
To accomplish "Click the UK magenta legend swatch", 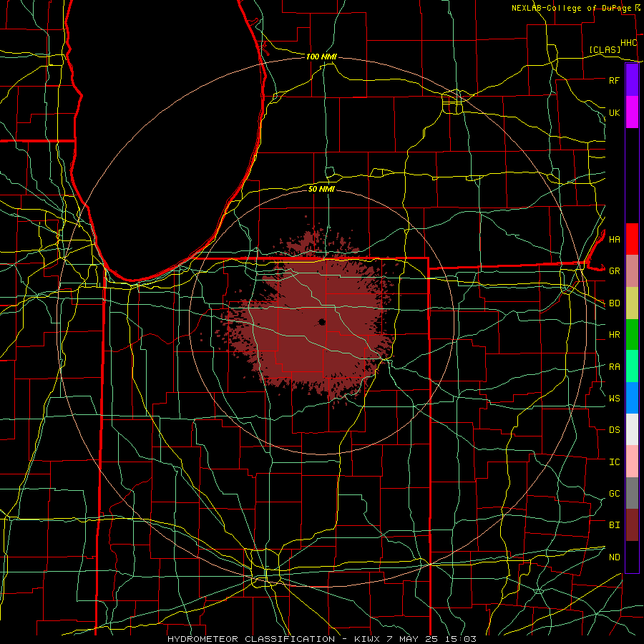I will (632, 112).
